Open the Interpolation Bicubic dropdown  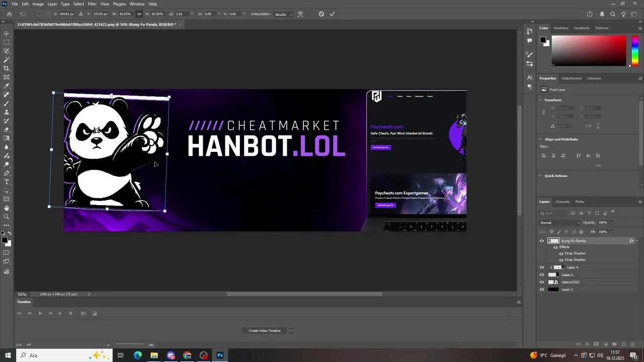tap(284, 14)
